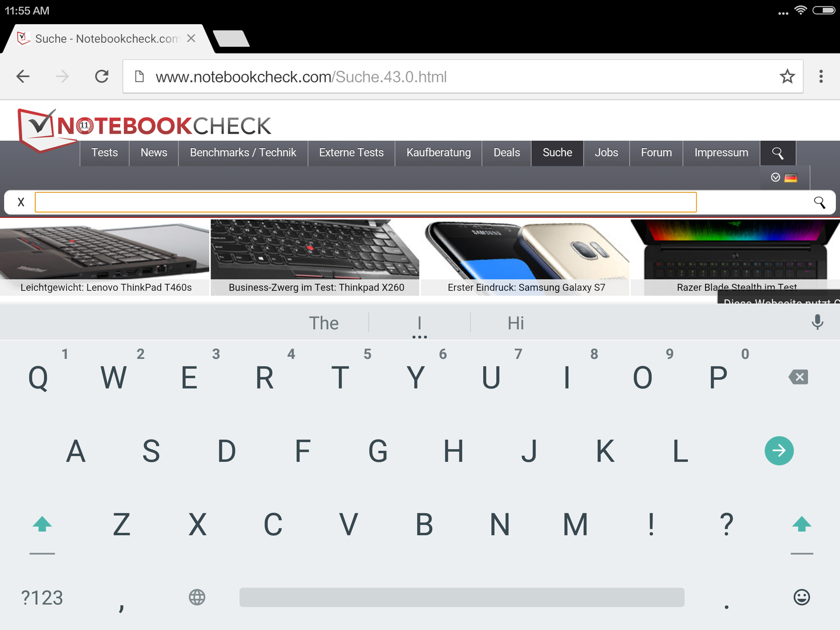The image size is (840, 630).
Task: Focus the orange-outlined search input field
Action: point(365,202)
